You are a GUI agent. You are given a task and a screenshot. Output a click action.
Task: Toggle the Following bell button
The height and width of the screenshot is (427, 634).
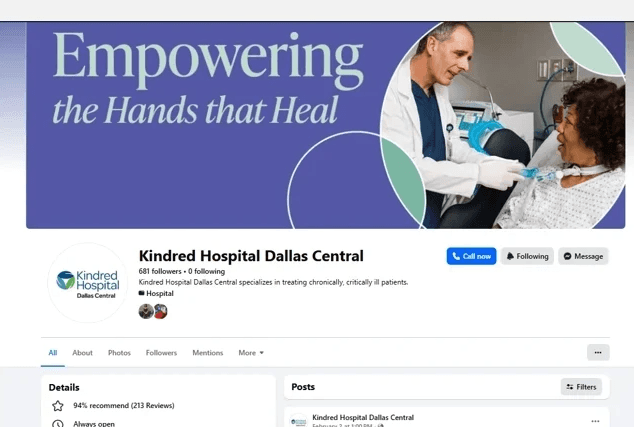pyautogui.click(x=527, y=256)
